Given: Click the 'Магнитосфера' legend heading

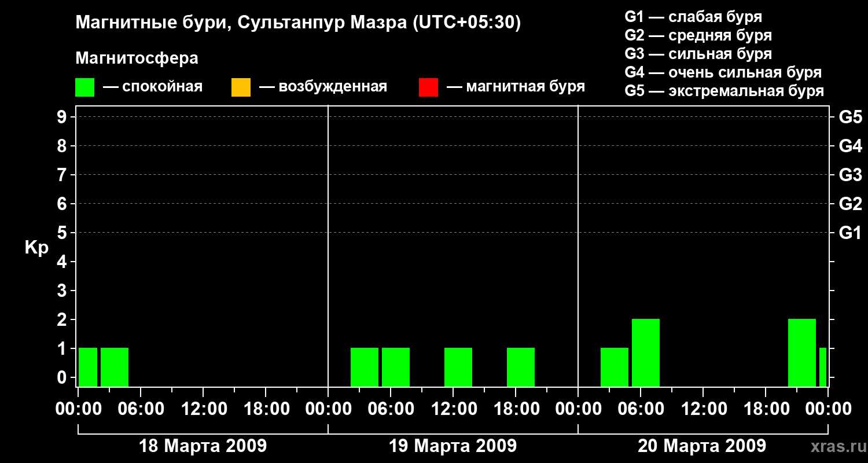Looking at the screenshot, I should click(x=137, y=58).
